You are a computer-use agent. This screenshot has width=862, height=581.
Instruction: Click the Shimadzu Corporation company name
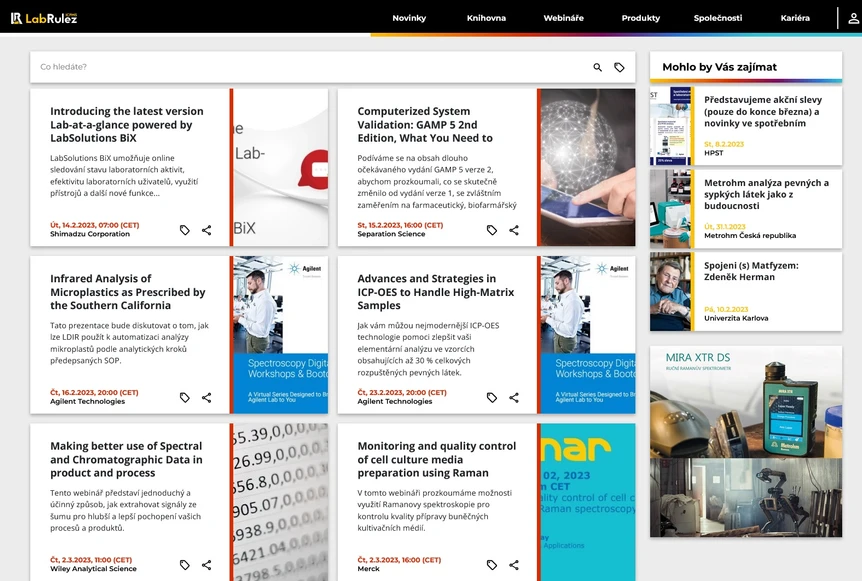coord(90,234)
